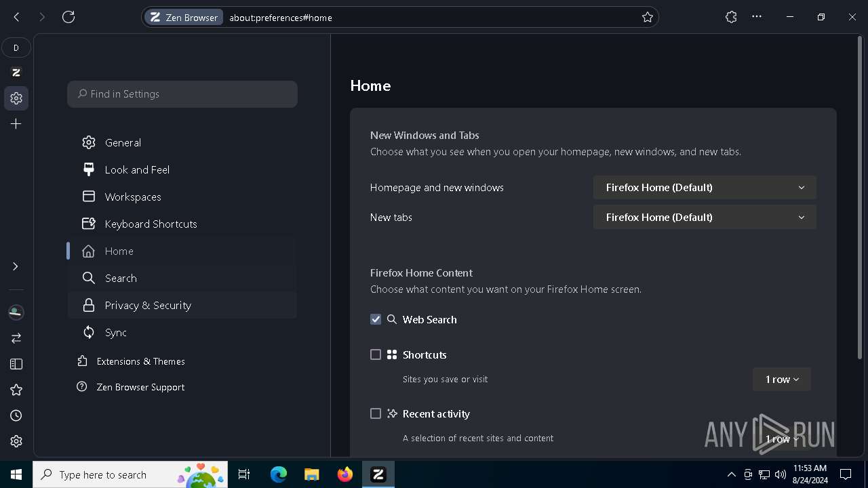Open the sync arrows sidebar icon
The width and height of the screenshot is (868, 488).
(x=16, y=338)
